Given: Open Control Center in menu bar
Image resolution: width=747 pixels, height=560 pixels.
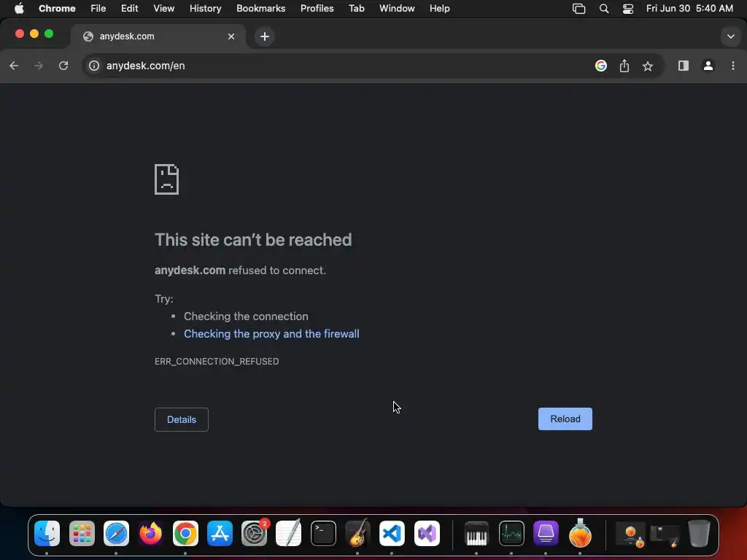Looking at the screenshot, I should coord(628,9).
